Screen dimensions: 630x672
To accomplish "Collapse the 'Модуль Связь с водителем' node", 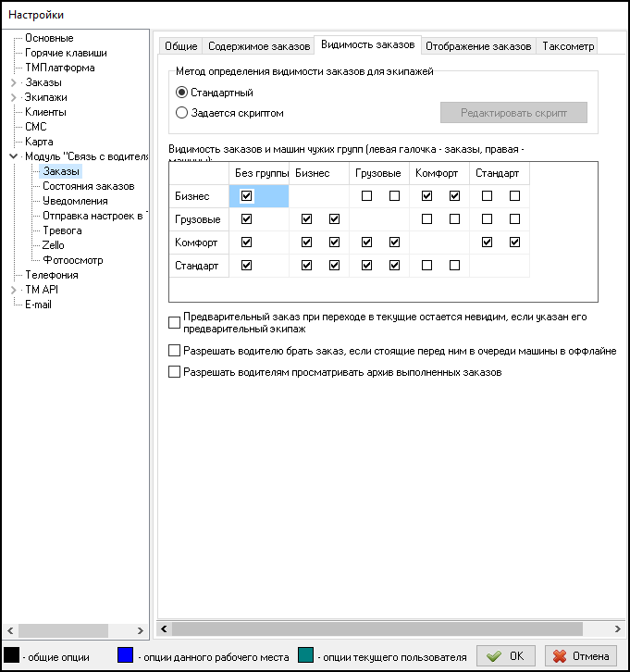I will tap(13, 156).
